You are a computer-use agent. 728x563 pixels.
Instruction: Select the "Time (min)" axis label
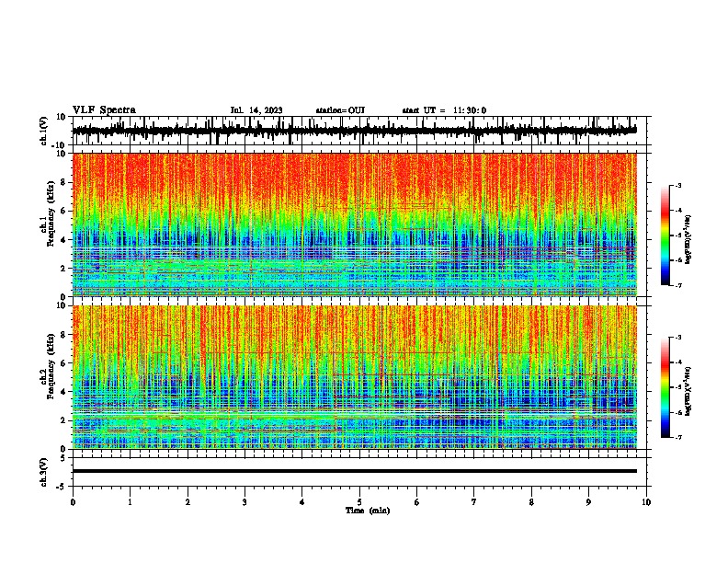tap(368, 511)
